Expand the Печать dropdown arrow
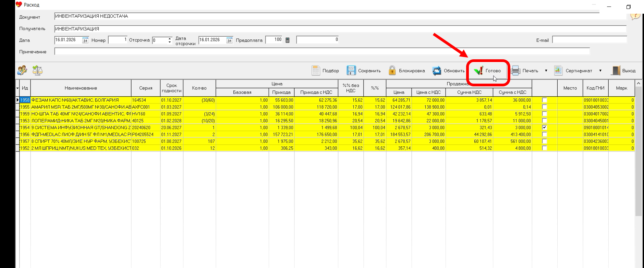 point(546,71)
